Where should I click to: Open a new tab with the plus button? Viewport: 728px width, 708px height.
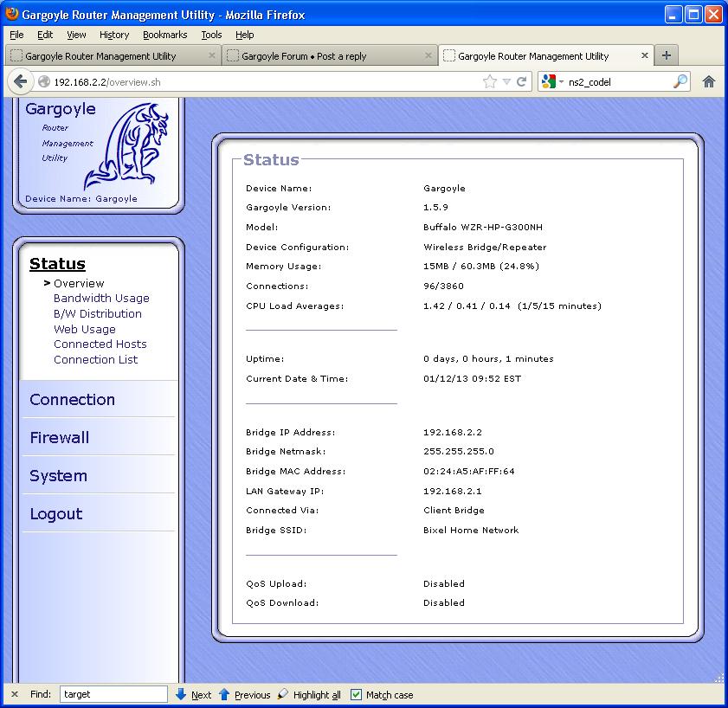pos(667,55)
